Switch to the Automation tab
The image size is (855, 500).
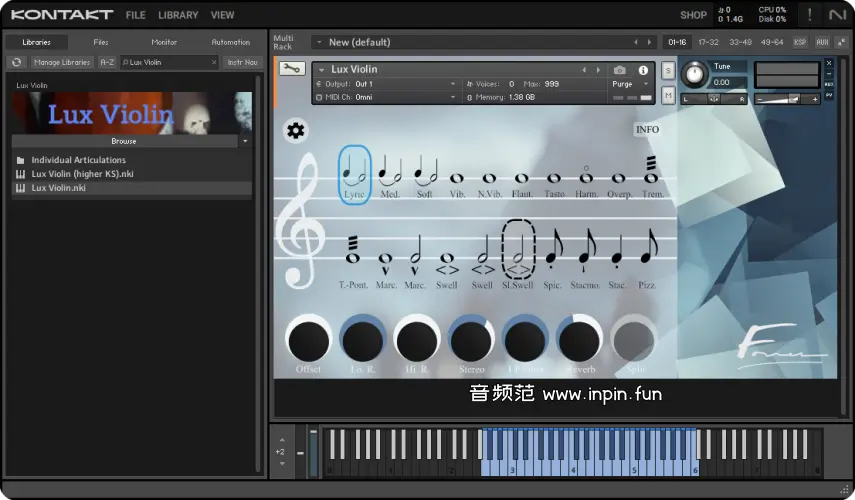(x=230, y=42)
